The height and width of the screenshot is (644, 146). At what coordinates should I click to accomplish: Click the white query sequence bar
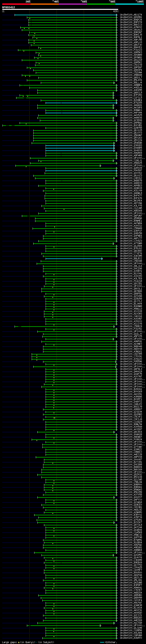(60, 10)
